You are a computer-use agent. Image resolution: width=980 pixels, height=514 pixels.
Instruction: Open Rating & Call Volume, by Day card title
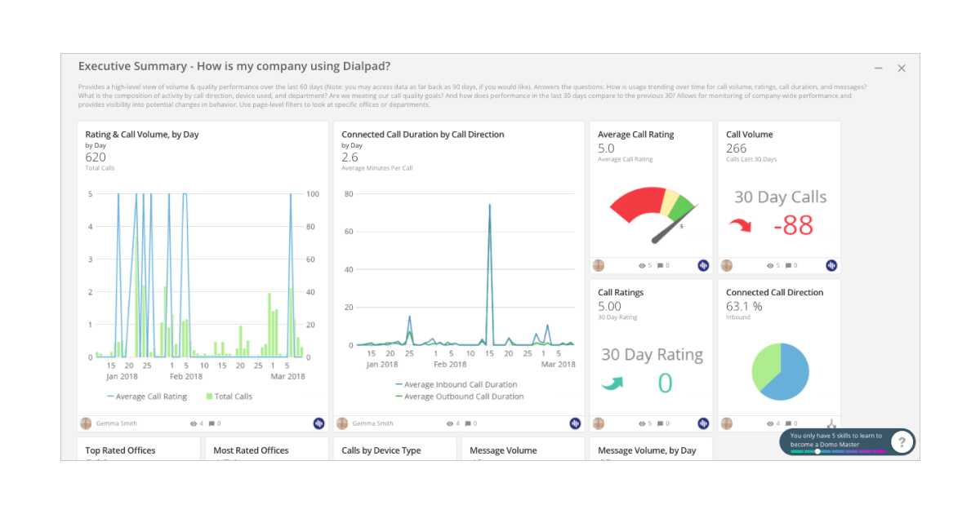point(142,135)
